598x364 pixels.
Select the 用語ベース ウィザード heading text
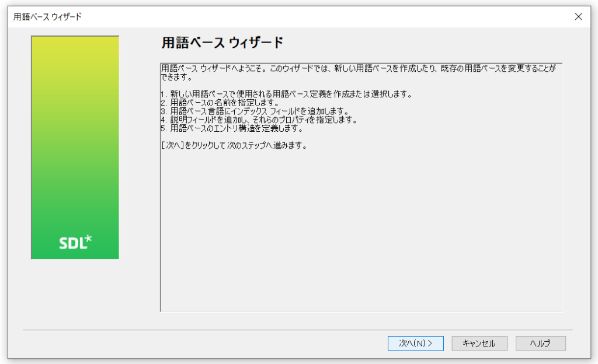(222, 42)
